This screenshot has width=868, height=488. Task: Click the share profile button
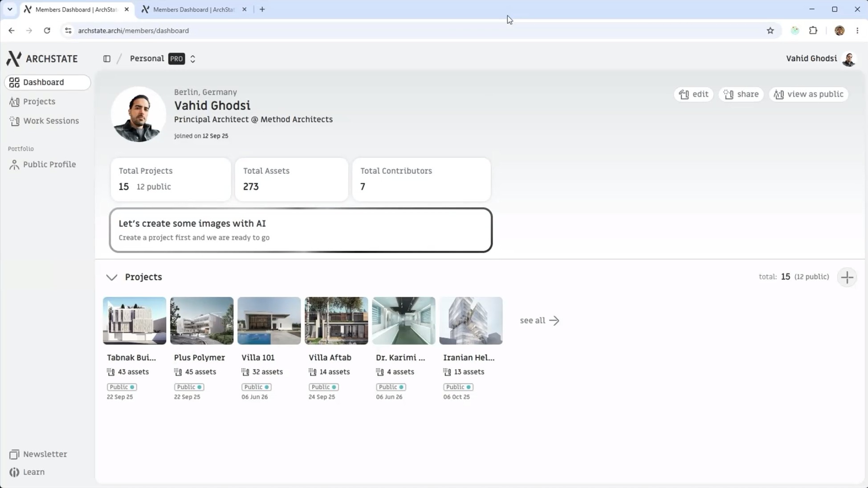coord(741,94)
